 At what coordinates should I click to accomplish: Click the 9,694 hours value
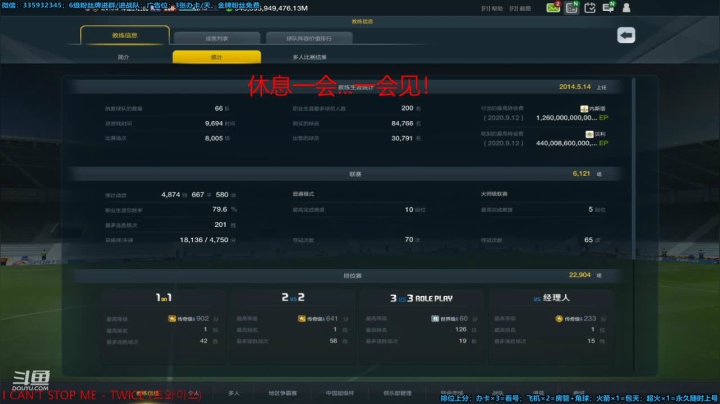[x=214, y=123]
